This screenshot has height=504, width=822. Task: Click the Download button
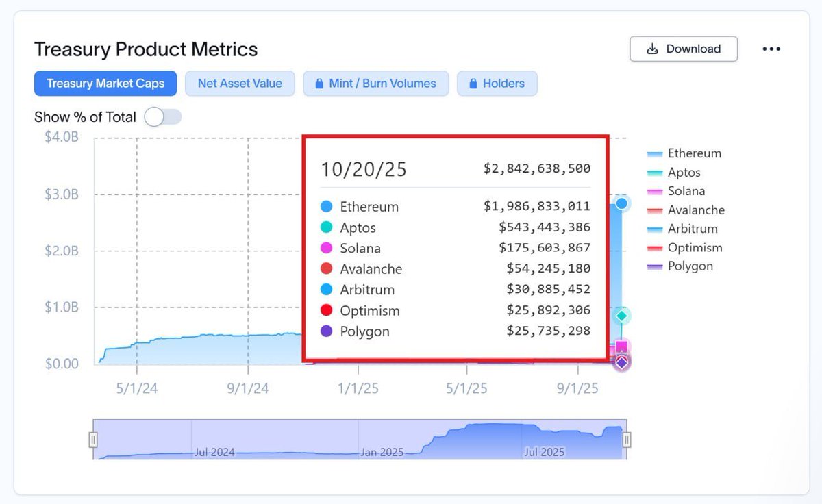point(684,49)
